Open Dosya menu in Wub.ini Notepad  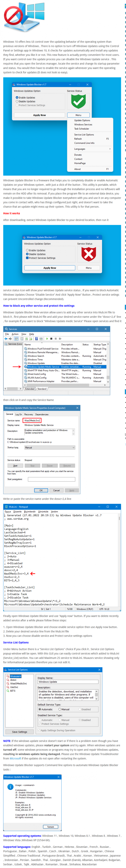click(x=8, y=511)
